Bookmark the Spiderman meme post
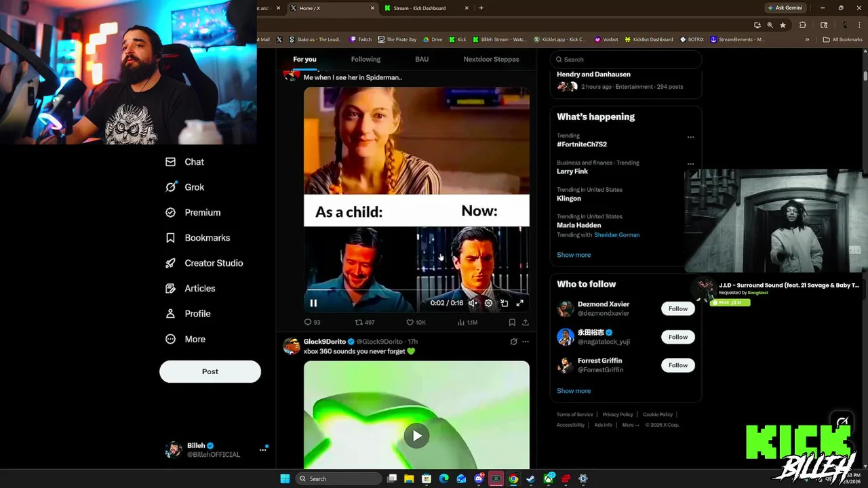The width and height of the screenshot is (868, 488). pos(512,323)
